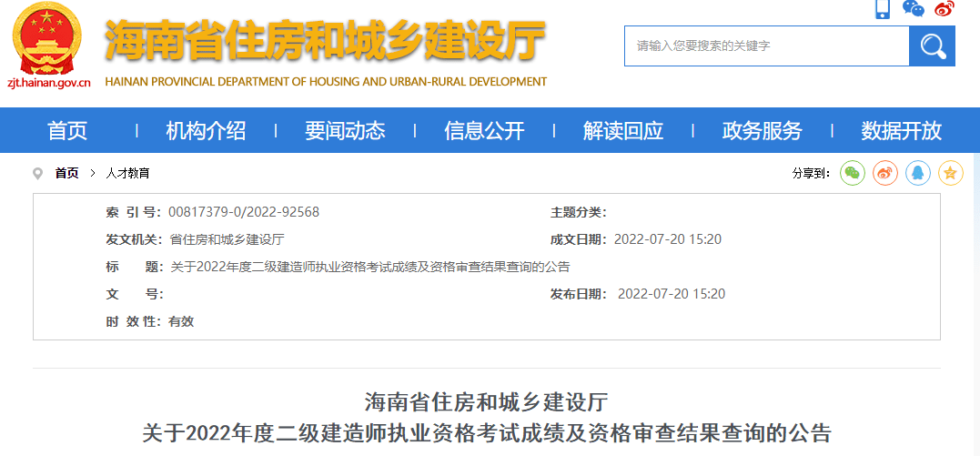
Task: Click the 首页 breadcrumb link
Action: [x=66, y=173]
